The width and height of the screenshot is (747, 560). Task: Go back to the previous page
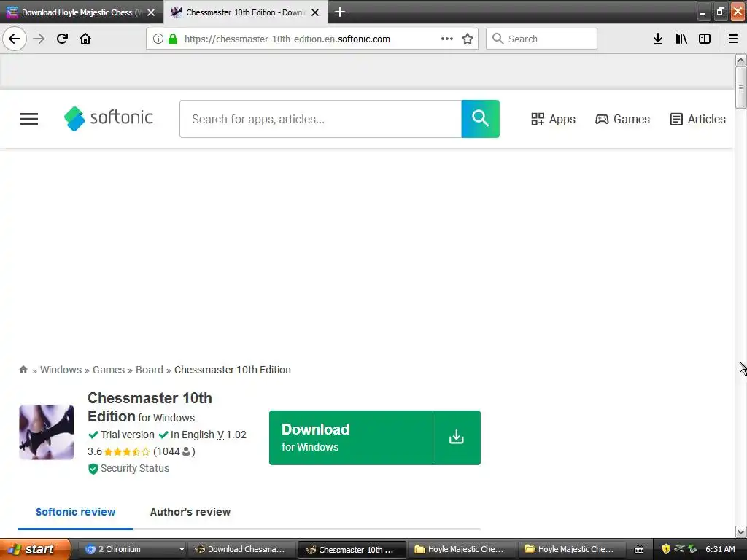[15, 39]
